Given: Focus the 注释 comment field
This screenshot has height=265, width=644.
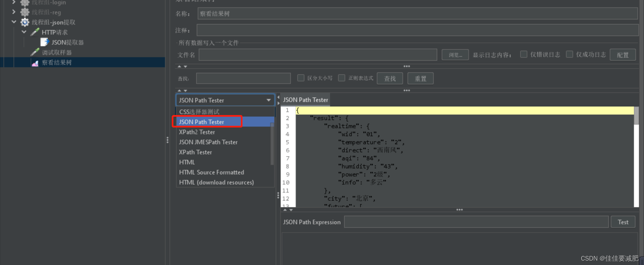Looking at the screenshot, I should click(x=418, y=30).
